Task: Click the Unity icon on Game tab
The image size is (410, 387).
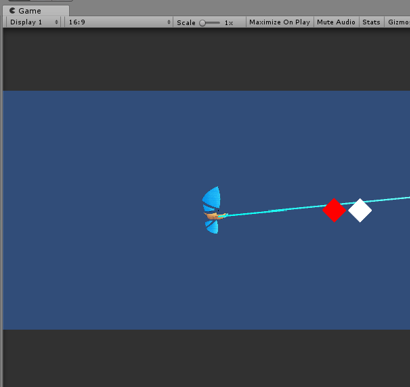Action: (12, 11)
